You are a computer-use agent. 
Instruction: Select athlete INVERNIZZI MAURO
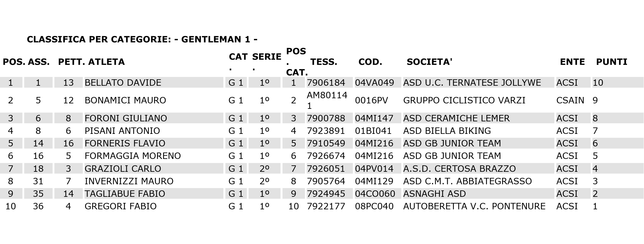[129, 181]
